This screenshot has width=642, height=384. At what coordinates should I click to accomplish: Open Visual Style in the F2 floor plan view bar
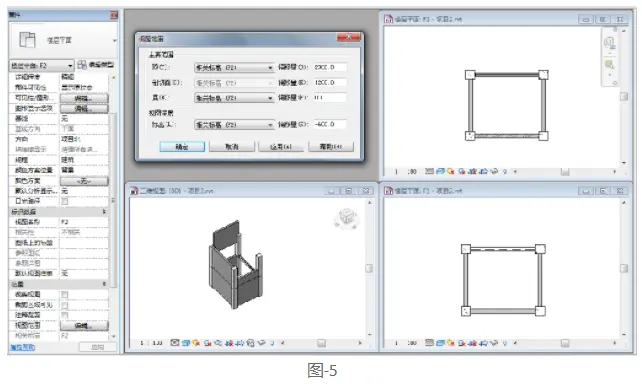coord(441,172)
